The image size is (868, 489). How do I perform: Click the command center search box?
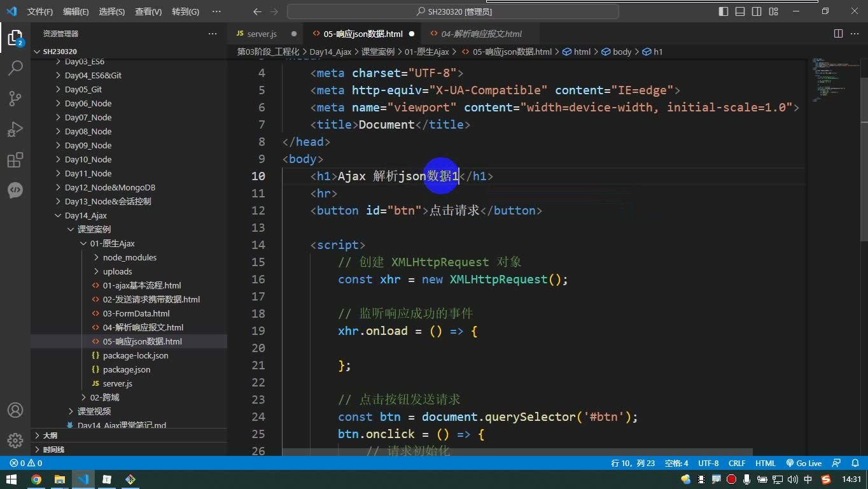(x=453, y=11)
